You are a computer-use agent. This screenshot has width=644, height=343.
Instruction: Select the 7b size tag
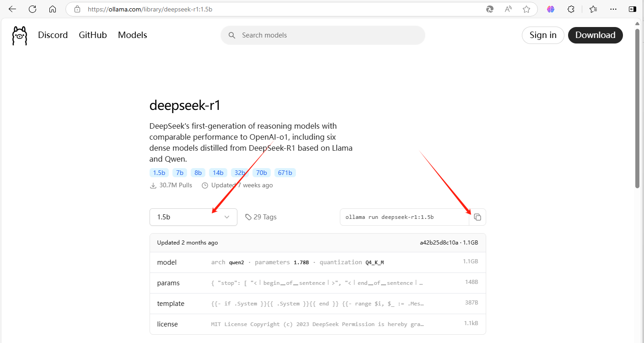click(x=180, y=173)
